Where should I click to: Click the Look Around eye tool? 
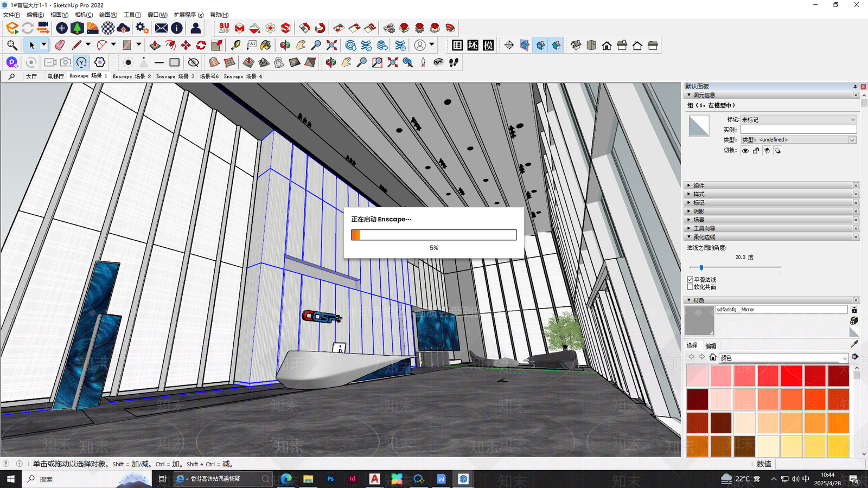438,62
